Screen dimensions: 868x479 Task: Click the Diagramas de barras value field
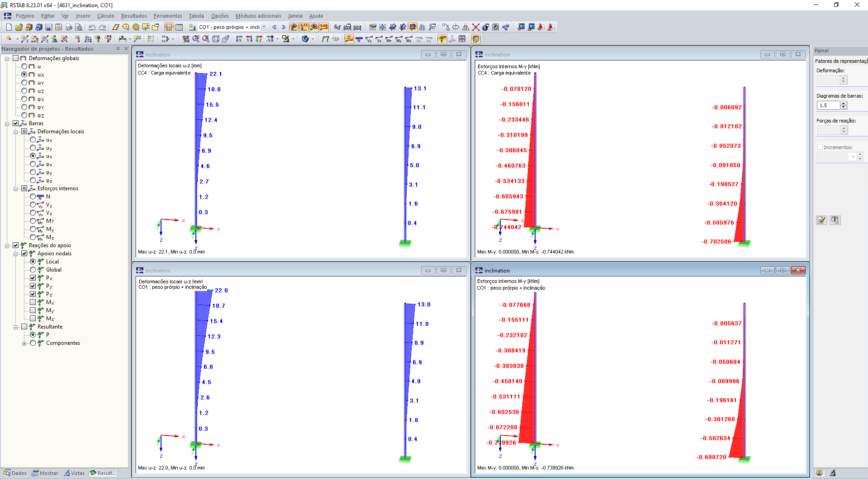tap(828, 105)
